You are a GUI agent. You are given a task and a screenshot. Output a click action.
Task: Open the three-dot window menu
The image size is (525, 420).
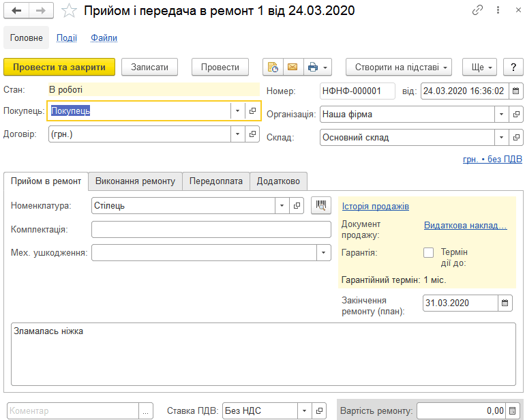(x=498, y=10)
